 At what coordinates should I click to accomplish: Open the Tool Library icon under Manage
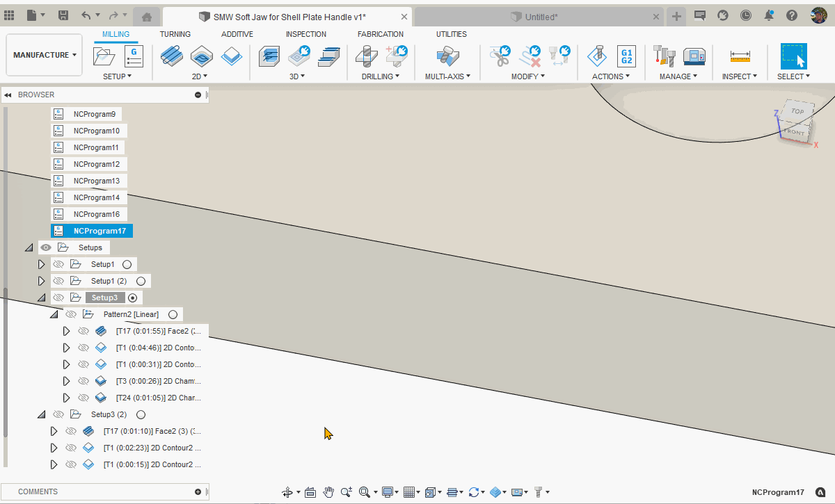664,56
